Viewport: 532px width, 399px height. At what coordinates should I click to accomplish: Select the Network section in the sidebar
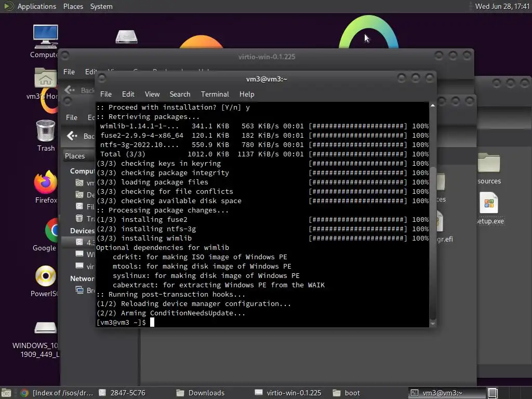82,278
